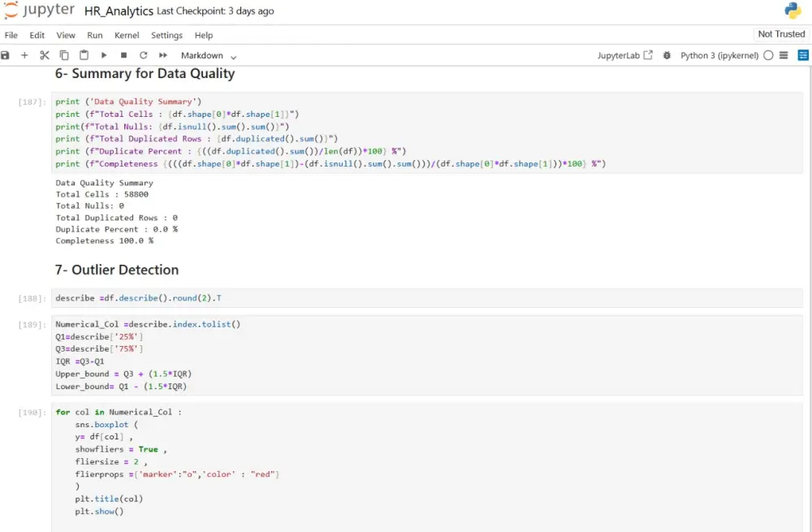
Task: Run the current cell with the play icon
Action: (x=103, y=55)
